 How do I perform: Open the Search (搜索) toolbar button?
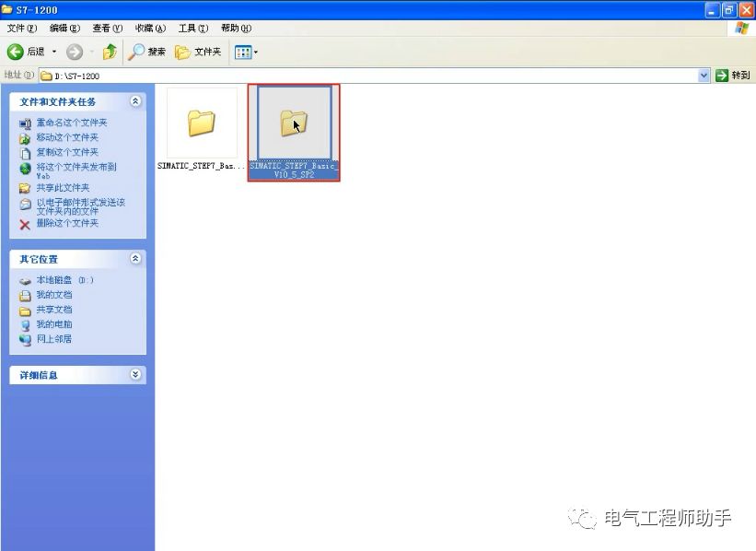pos(146,52)
